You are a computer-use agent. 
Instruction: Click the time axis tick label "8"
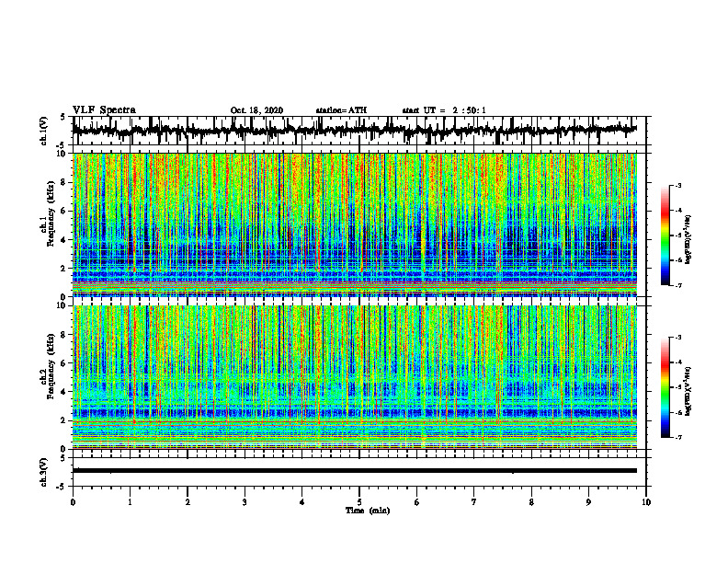[531, 502]
